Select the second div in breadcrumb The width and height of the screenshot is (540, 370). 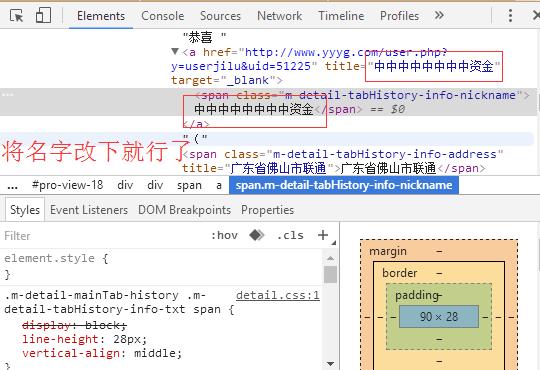tap(155, 185)
